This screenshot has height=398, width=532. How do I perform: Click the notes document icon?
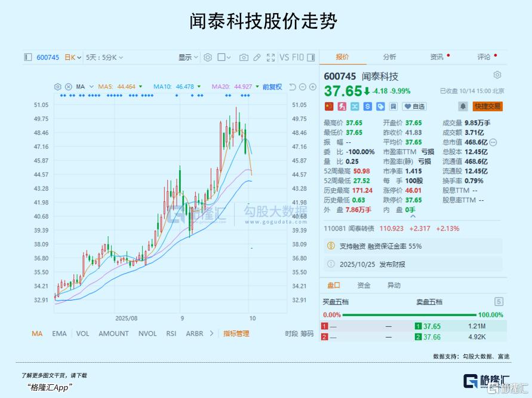[x=393, y=106]
